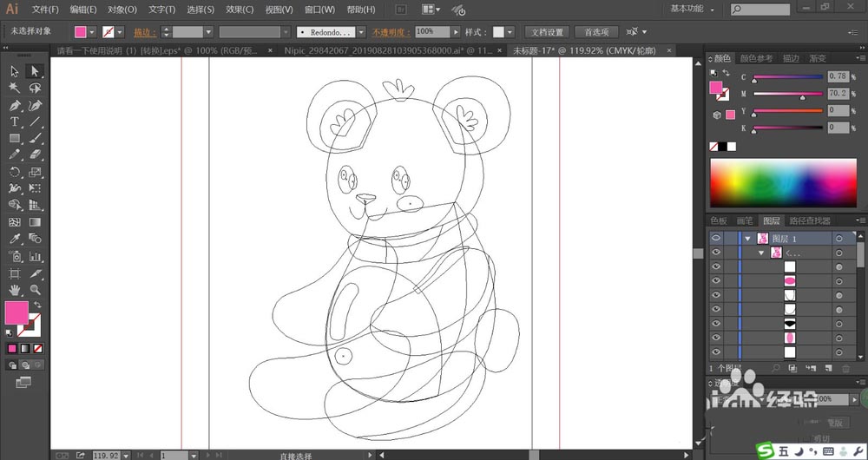Open the 文件(F) menu
This screenshot has width=868, height=460.
pyautogui.click(x=45, y=10)
